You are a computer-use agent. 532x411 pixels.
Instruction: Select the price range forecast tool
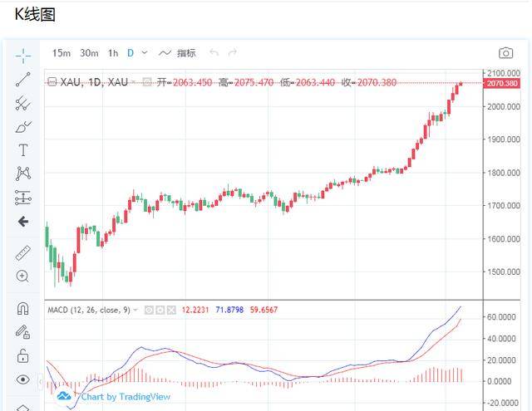(x=23, y=198)
